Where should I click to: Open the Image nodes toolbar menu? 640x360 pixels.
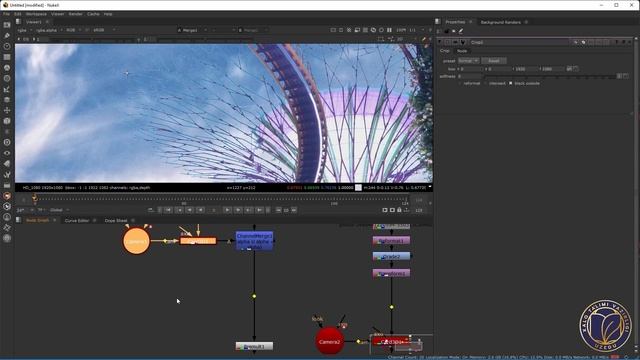7,25
